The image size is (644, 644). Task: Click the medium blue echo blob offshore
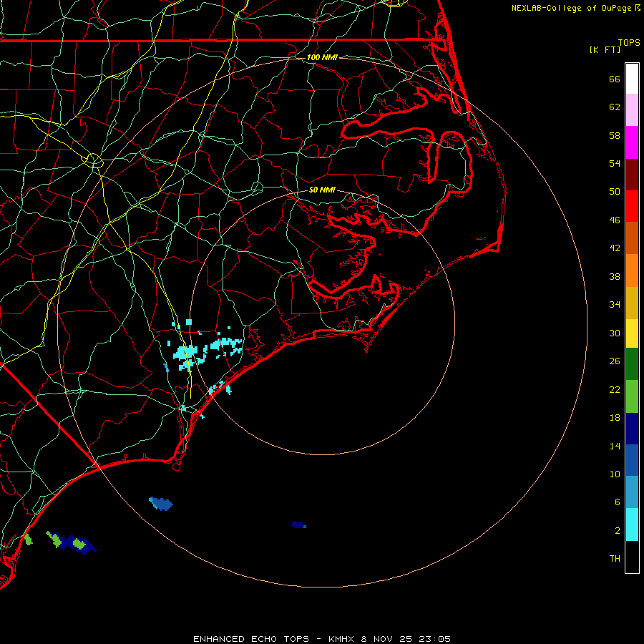(160, 504)
